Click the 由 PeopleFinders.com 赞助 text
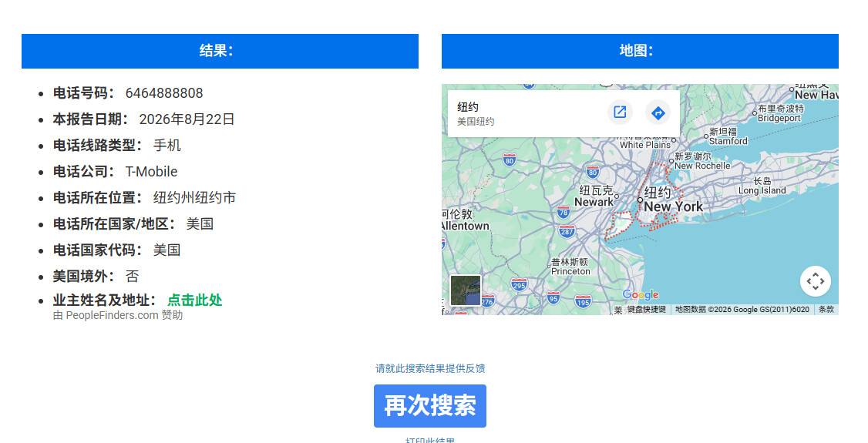Screen dimensions: 868x443 pyautogui.click(x=118, y=315)
